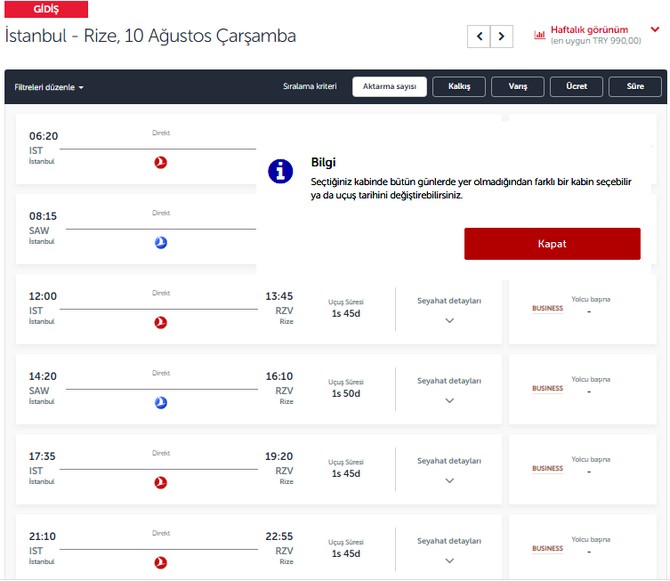Image resolution: width=670 pixels, height=581 pixels.
Task: Go to next day with right arrow
Action: (x=502, y=37)
